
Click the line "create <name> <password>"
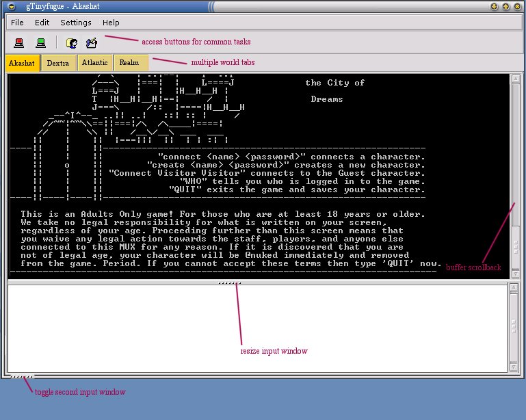click(x=286, y=165)
